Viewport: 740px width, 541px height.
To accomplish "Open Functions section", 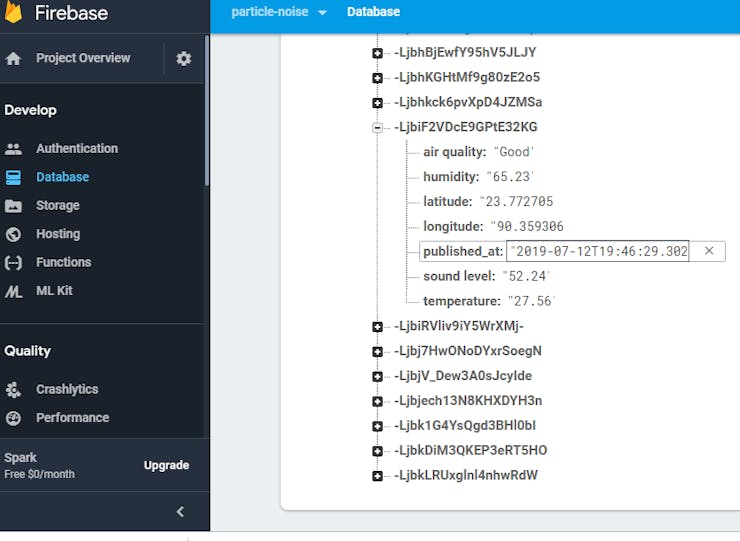I will pos(64,262).
